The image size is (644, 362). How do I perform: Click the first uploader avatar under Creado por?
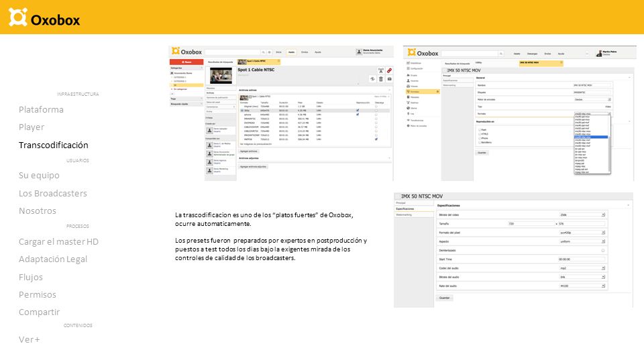coord(209,131)
